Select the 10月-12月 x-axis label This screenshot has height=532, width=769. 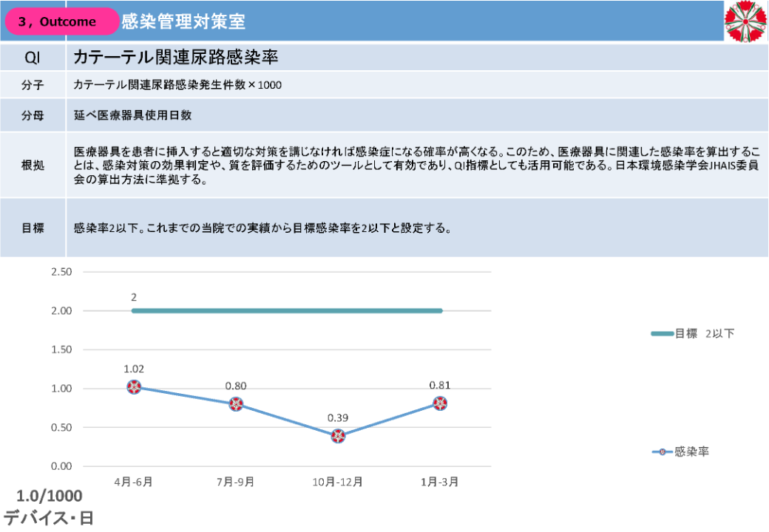tap(338, 482)
